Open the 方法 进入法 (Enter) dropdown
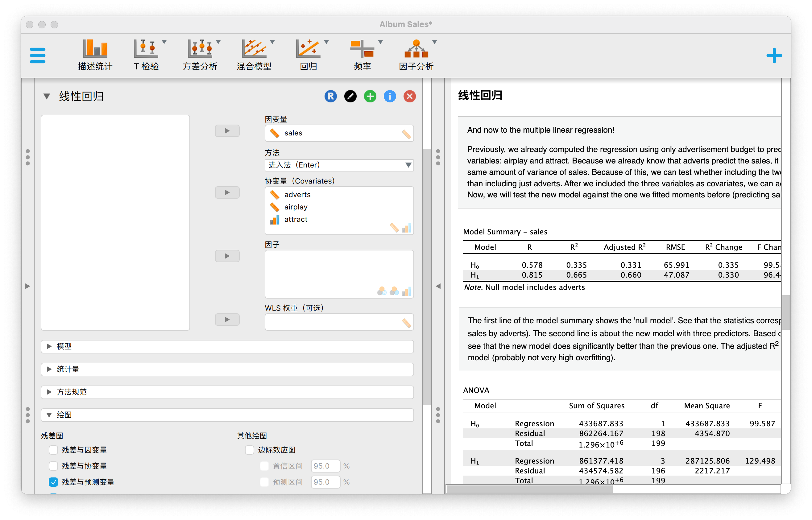812x520 pixels. pyautogui.click(x=339, y=165)
